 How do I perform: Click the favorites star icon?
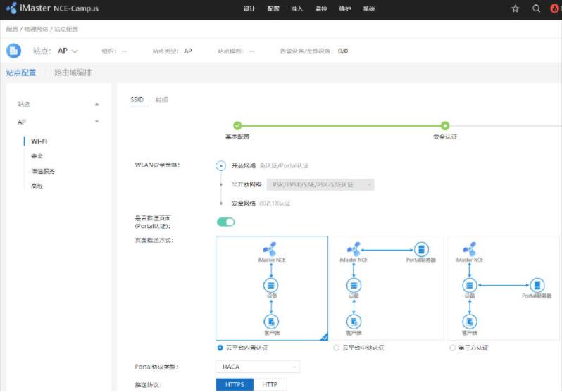coord(515,8)
